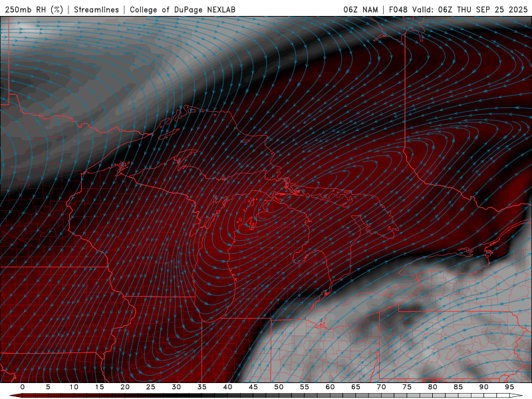The image size is (532, 399).
Task: Select the "15" value on the color scale
Action: point(99,387)
